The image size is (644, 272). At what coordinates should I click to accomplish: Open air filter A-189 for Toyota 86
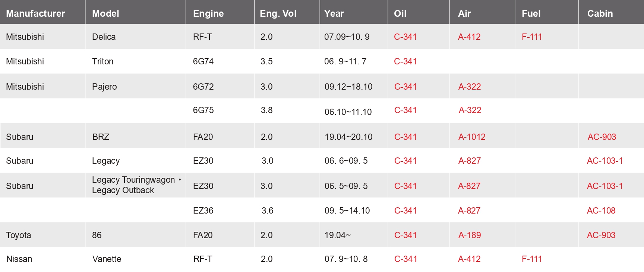[469, 235]
